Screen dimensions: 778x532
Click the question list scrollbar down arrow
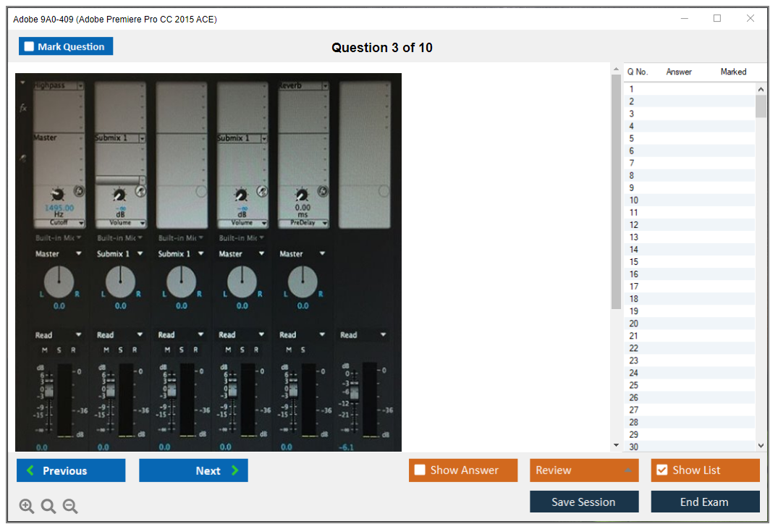pyautogui.click(x=761, y=446)
